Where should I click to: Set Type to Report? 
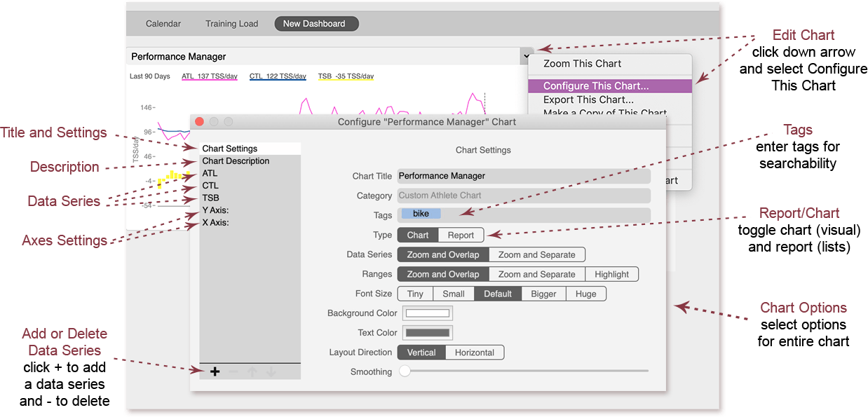pyautogui.click(x=461, y=235)
